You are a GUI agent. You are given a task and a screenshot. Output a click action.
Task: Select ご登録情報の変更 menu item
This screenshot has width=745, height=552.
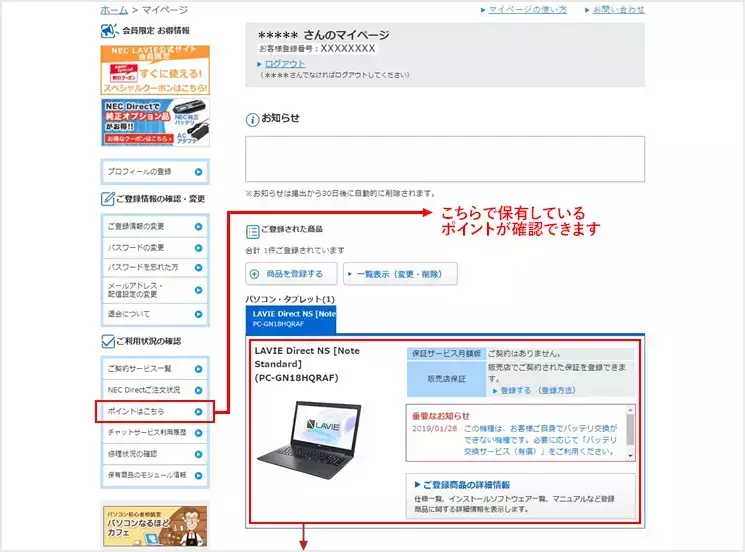(155, 227)
